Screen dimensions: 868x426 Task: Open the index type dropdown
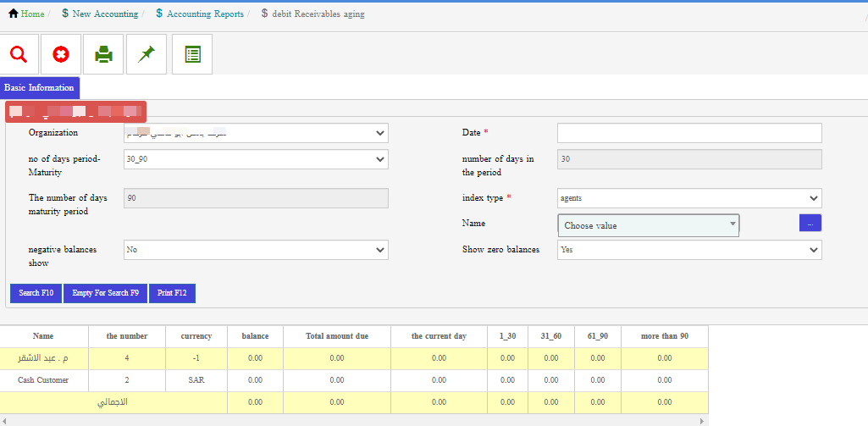[689, 198]
